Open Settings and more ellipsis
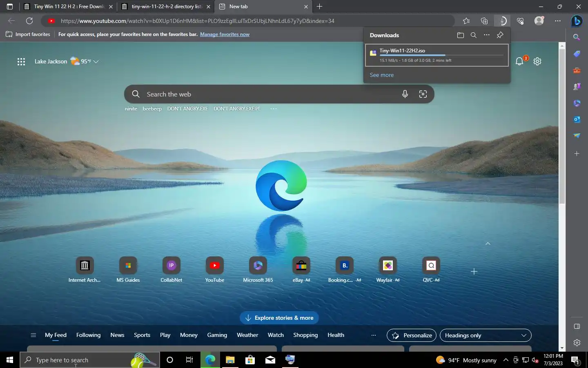Viewport: 588px width, 368px height. pos(558,21)
